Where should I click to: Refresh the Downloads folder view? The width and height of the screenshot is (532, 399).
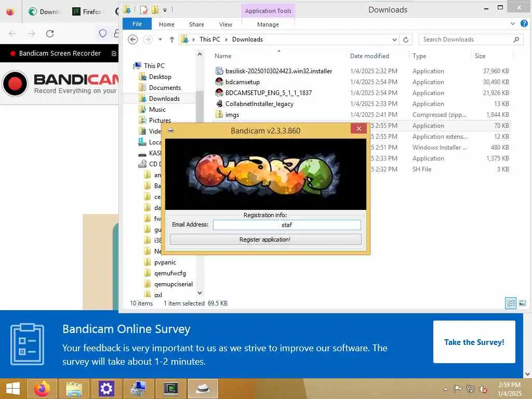click(x=406, y=39)
